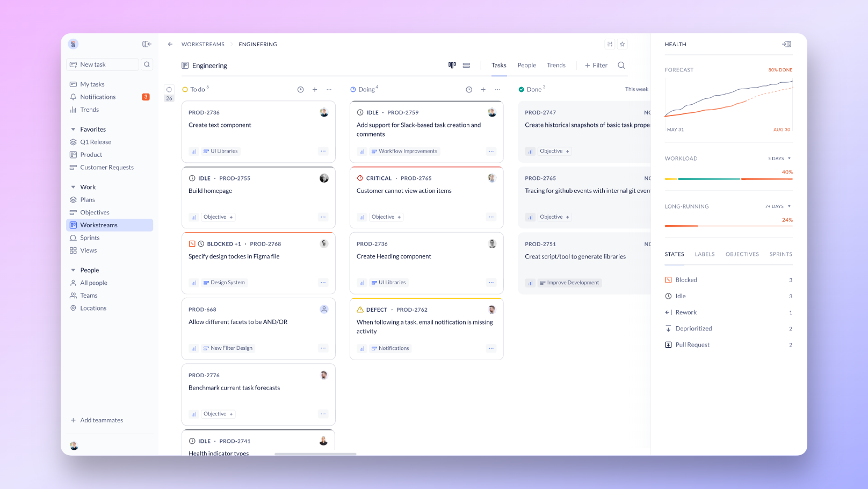Click the Workload progress bar
The image size is (868, 489).
729,179
